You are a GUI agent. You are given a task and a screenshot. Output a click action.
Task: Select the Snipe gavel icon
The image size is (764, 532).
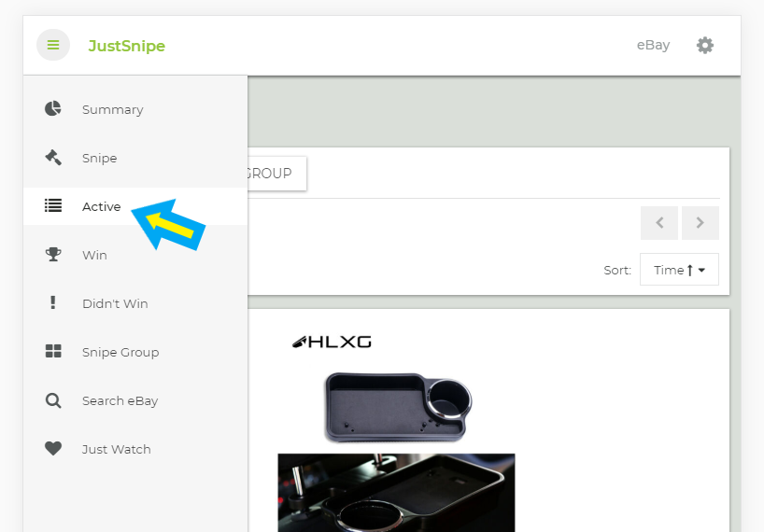[x=53, y=158]
